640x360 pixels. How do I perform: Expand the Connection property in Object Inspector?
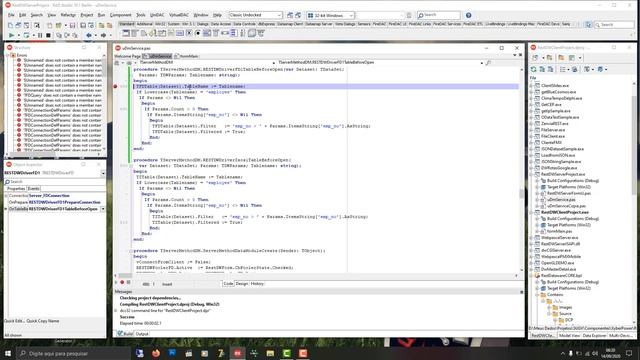[x=6, y=196]
